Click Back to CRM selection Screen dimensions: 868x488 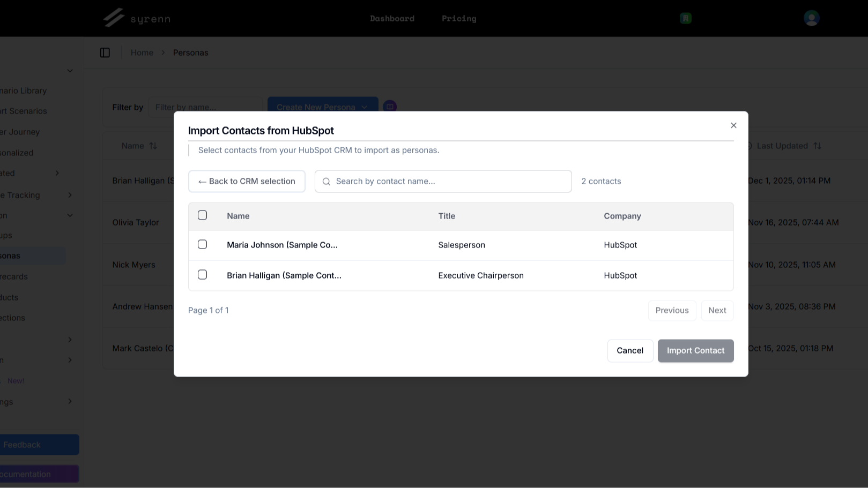247,181
